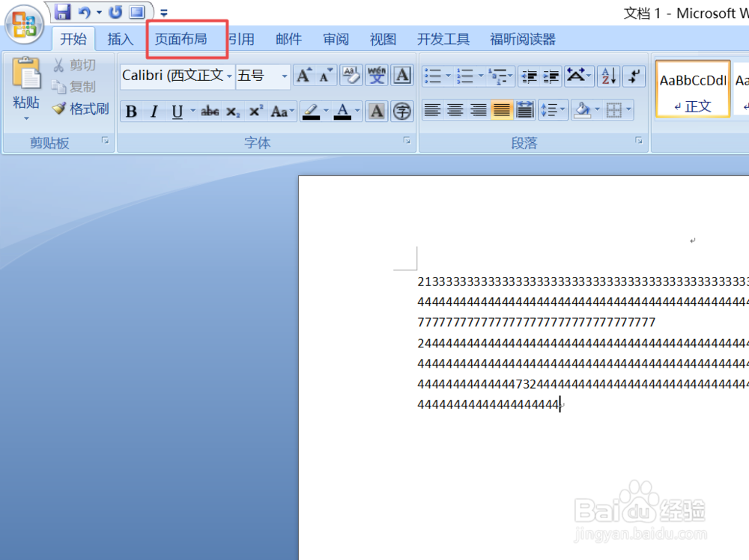This screenshot has width=749, height=560.
Task: Apply distributed alignment
Action: [x=524, y=111]
